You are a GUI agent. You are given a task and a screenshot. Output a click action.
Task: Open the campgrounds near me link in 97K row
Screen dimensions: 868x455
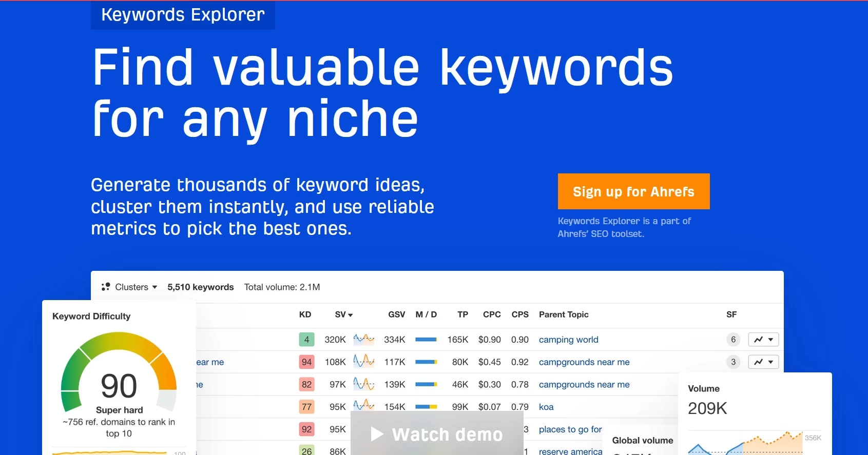584,385
